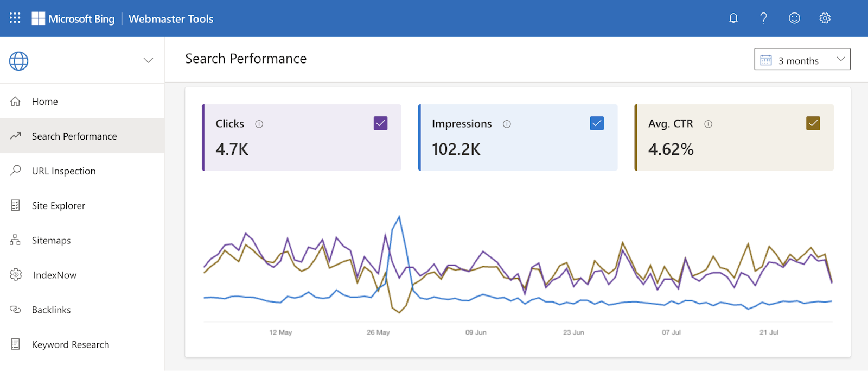Click the info icon next to Avg. CTR

click(708, 124)
